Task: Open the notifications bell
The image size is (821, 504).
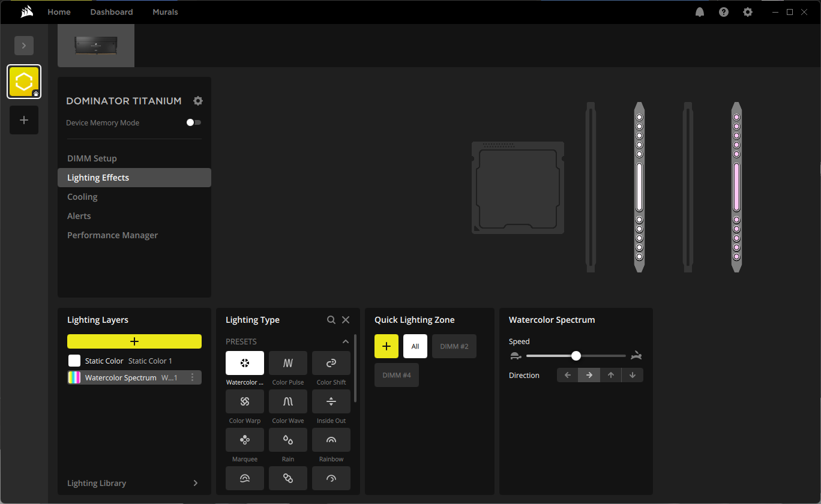Action: click(x=700, y=12)
